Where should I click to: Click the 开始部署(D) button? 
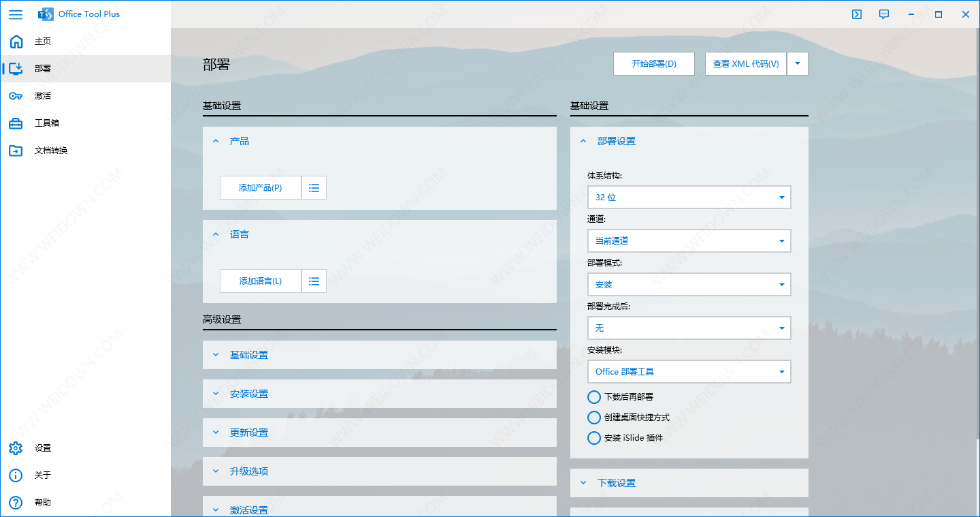pyautogui.click(x=654, y=64)
